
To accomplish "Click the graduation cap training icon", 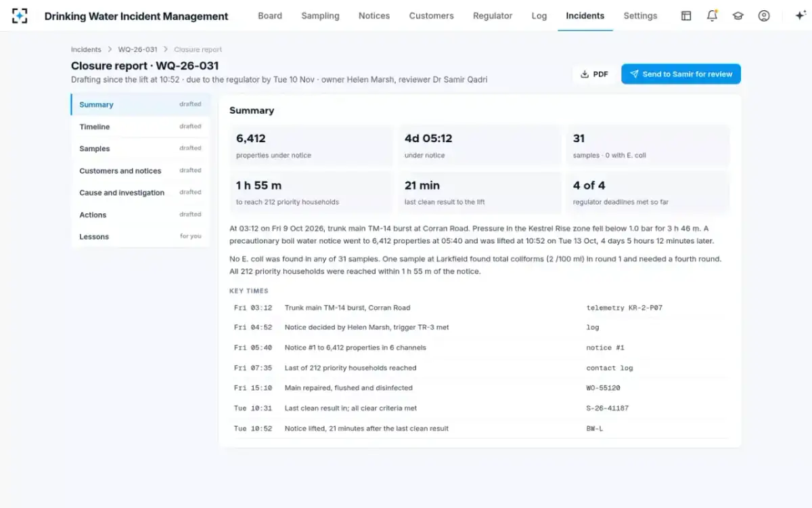I will pos(738,16).
